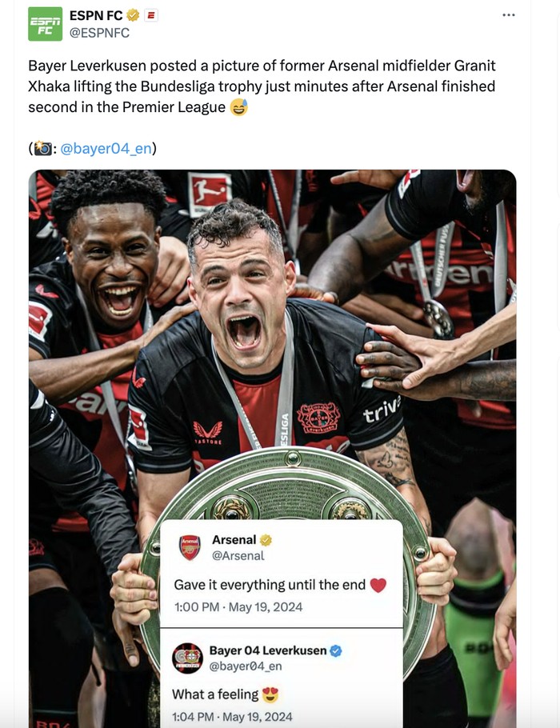Open the Xhaka trophy celebration photo
Viewport: 560px width, 728px height.
coord(272,320)
